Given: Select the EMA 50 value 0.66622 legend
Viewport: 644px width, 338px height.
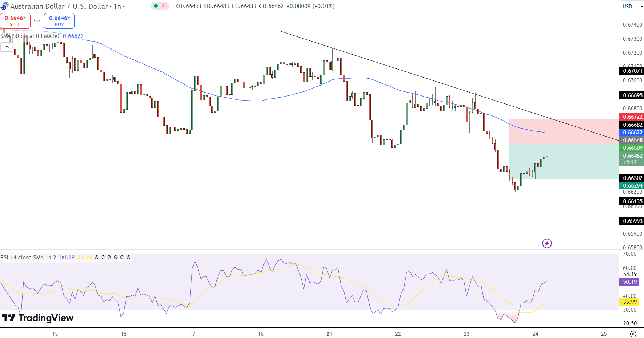Looking at the screenshot, I should 73,36.
